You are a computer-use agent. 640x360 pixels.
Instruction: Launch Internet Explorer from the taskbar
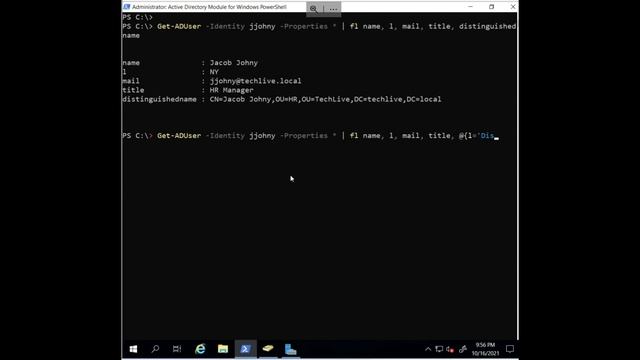pos(200,349)
